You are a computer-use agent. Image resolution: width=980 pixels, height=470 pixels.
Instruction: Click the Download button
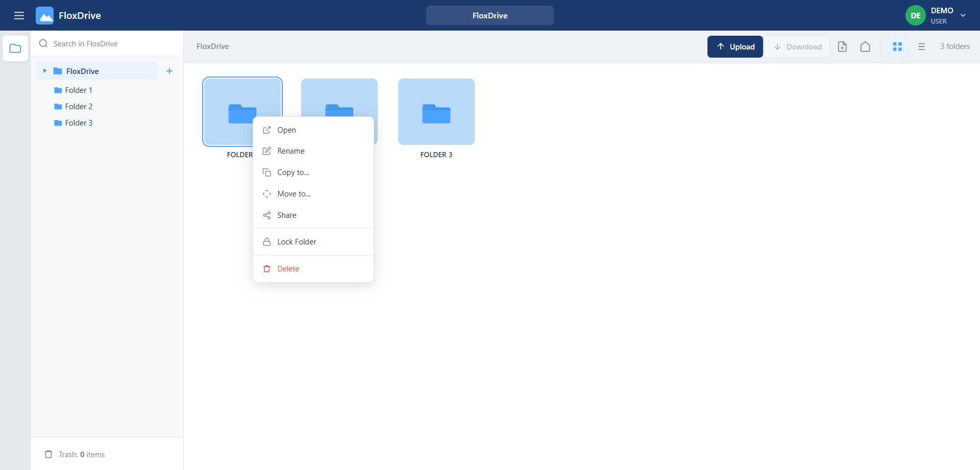coord(797,46)
